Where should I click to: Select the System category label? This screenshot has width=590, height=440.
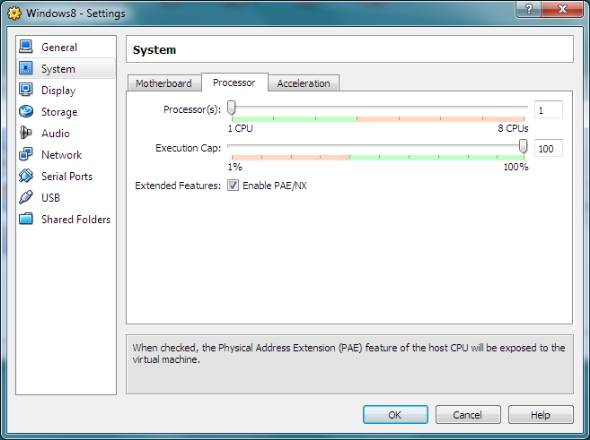point(58,69)
